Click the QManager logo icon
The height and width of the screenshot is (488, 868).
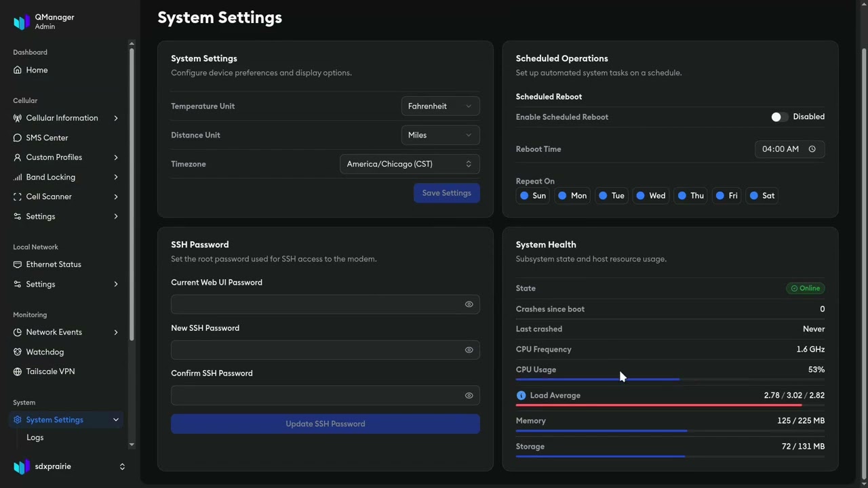[22, 22]
